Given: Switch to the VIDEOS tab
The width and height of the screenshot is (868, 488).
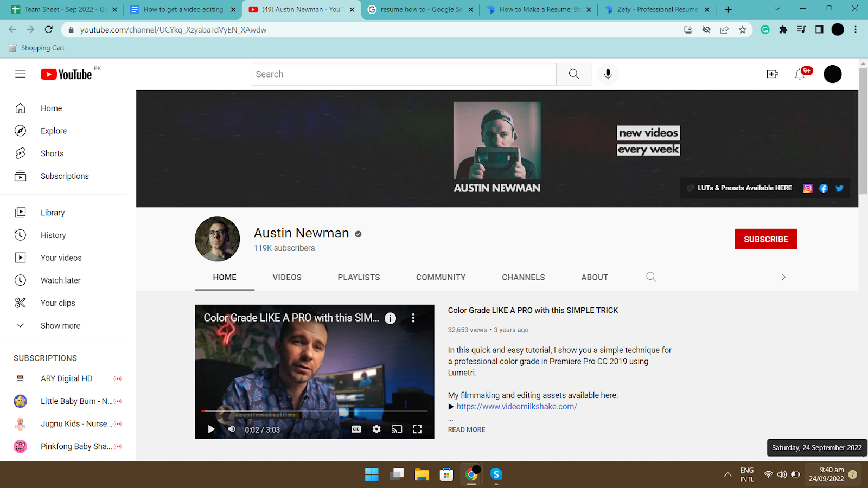Looking at the screenshot, I should [x=287, y=277].
